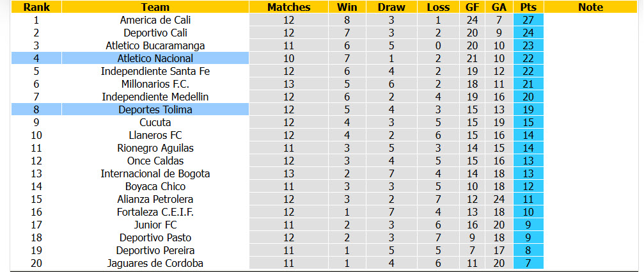Screen dimensions: 644x272
Task: Click the Draw column header
Action: 391,7
